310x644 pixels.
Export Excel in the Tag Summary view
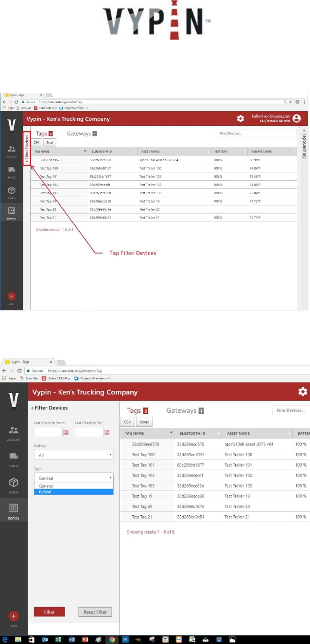(49, 143)
